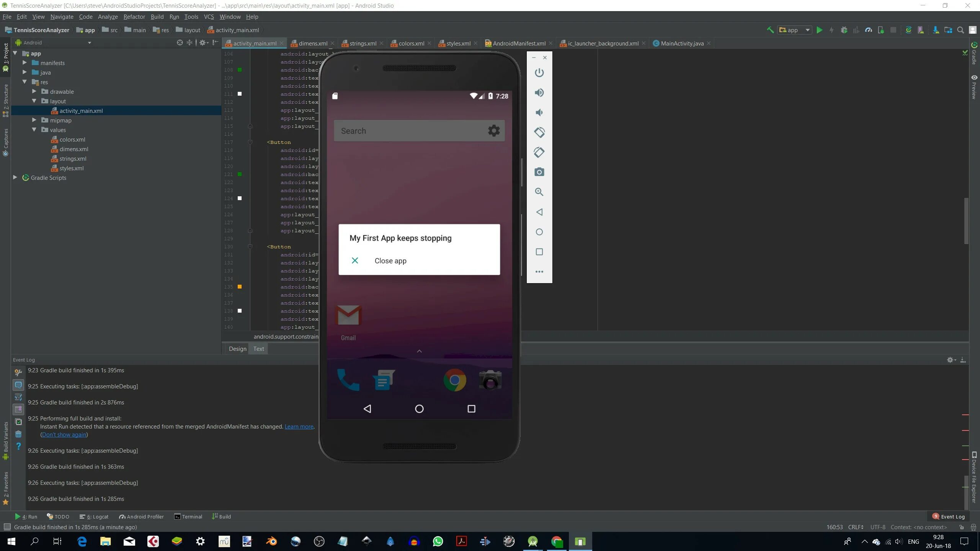Tap Close app in the crash dialog
This screenshot has width=980, height=551.
pyautogui.click(x=390, y=261)
